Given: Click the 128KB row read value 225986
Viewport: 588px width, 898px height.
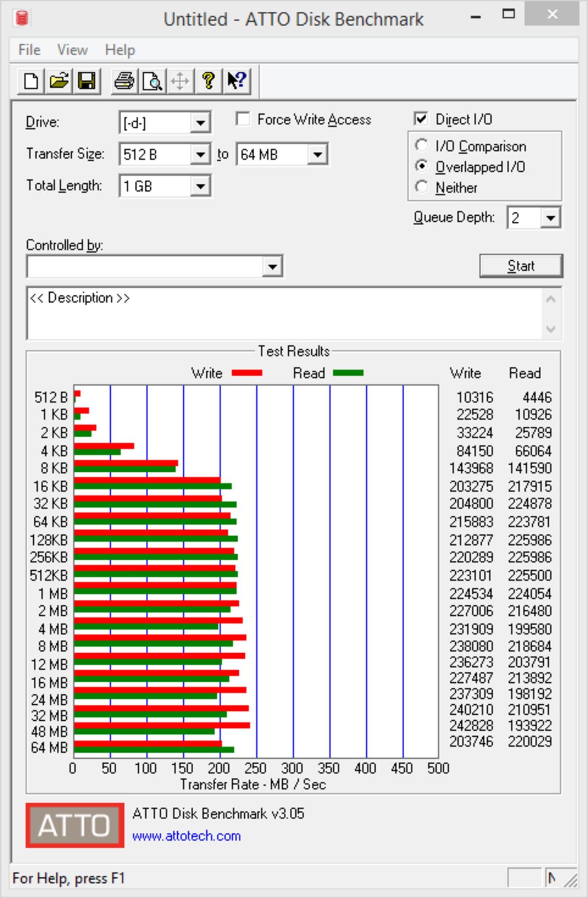Looking at the screenshot, I should [530, 540].
